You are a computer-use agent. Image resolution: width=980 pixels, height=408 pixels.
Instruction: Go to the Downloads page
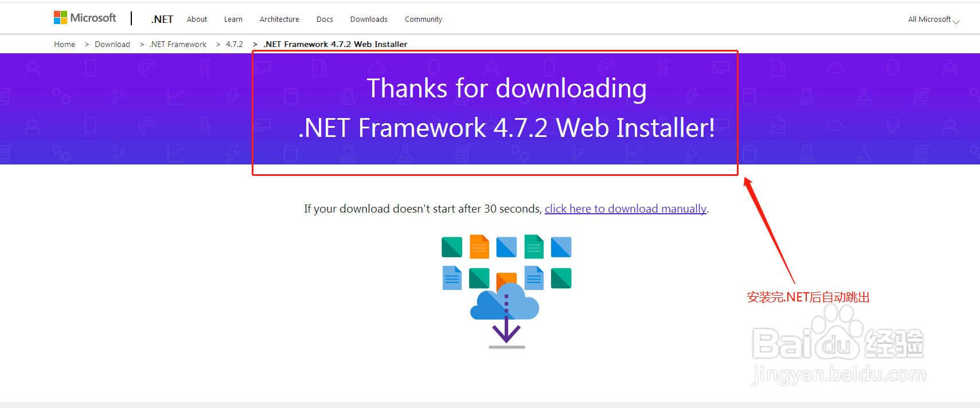369,19
